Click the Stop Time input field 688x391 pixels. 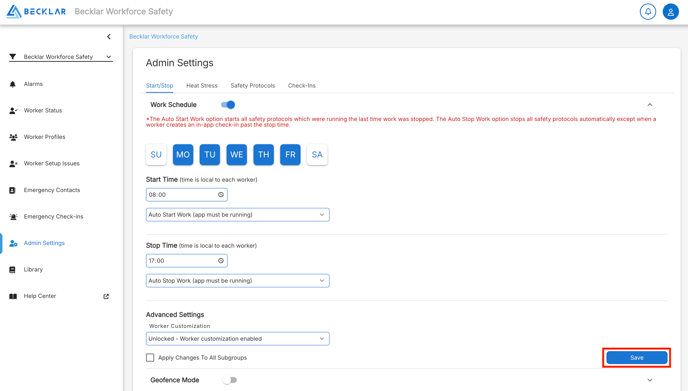[x=186, y=261]
